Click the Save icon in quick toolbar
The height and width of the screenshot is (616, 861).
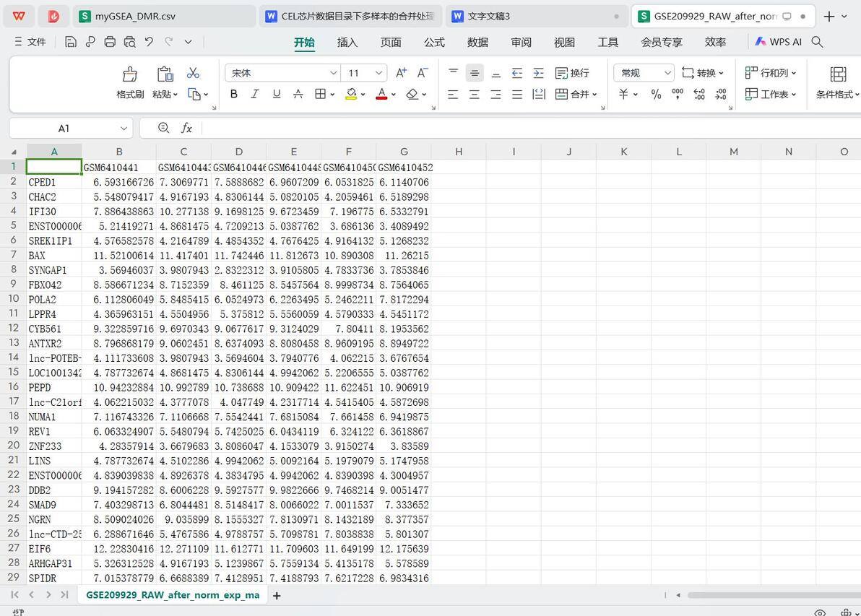(70, 42)
